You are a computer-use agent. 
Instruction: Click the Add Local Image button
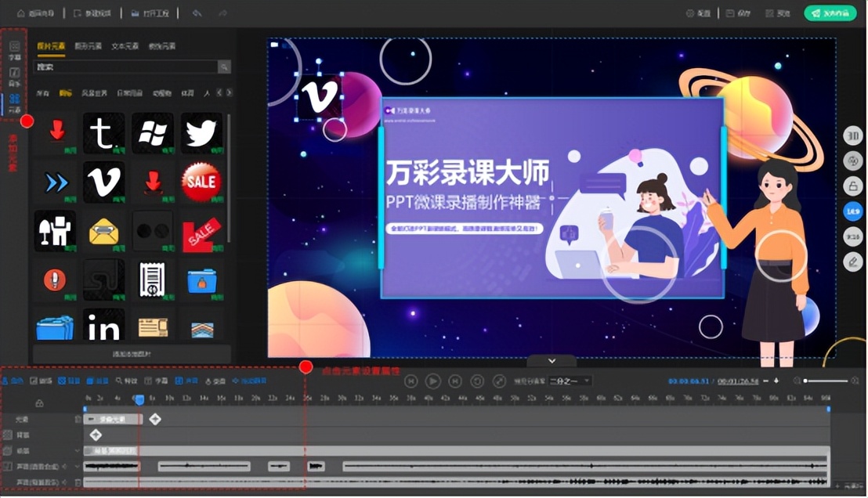click(132, 355)
